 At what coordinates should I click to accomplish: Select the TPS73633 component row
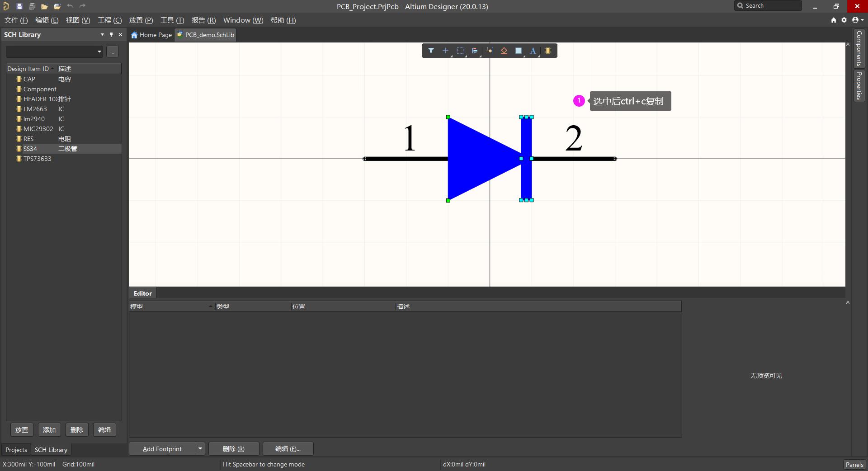64,159
